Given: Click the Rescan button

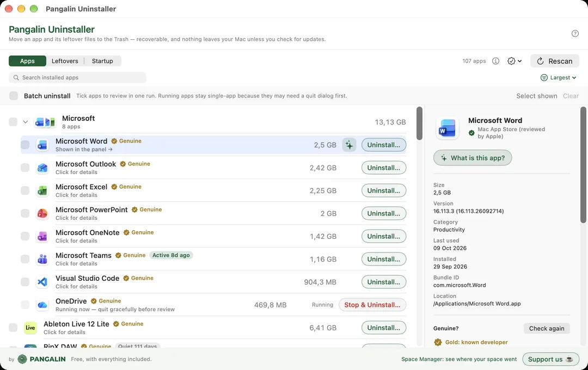Looking at the screenshot, I should click(555, 61).
